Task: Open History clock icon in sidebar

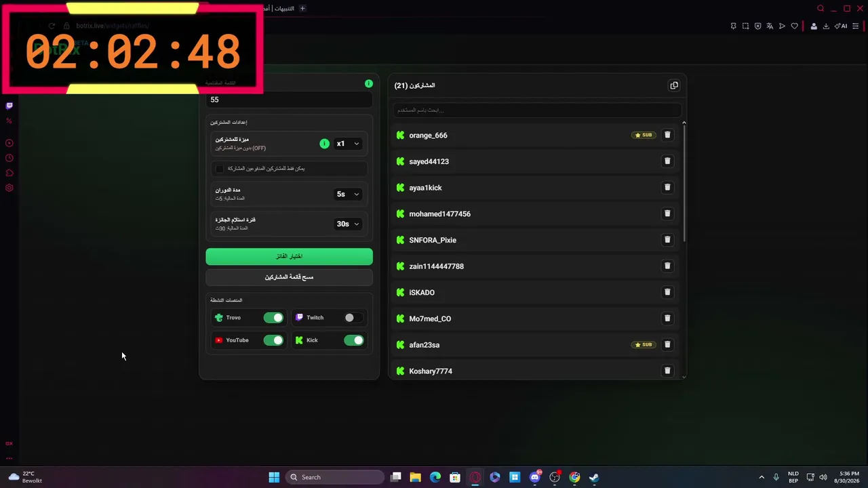Action: pos(9,158)
